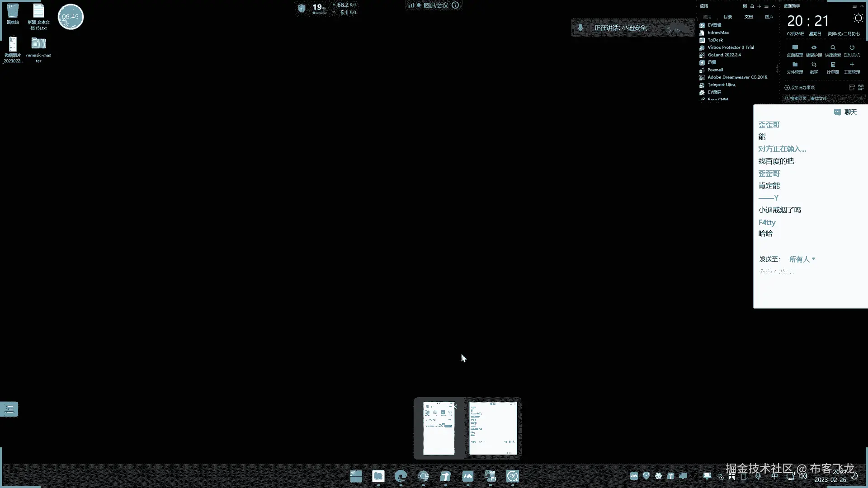The width and height of the screenshot is (868, 488).
Task: Launch GoLand 2022.2.4 from app list
Action: click(724, 55)
